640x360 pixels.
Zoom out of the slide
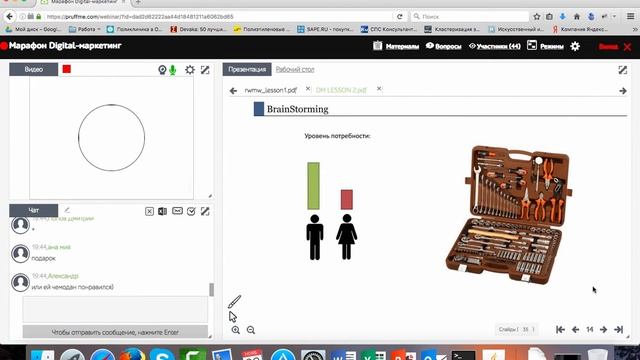251,330
